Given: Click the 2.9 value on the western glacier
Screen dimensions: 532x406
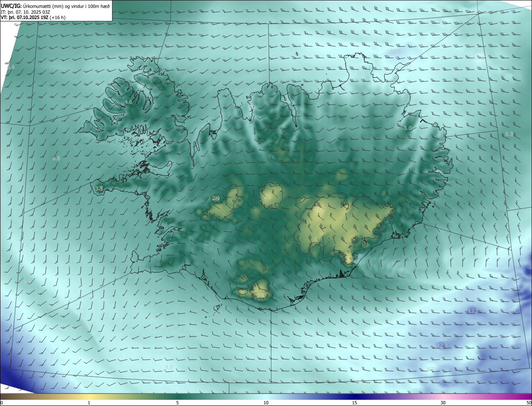Looking at the screenshot, I should tap(216, 198).
